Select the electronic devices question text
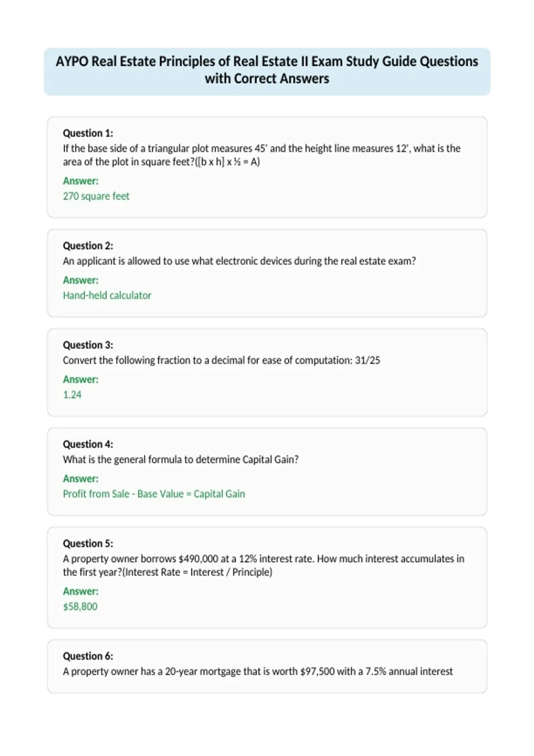This screenshot has width=534, height=756. [x=239, y=261]
